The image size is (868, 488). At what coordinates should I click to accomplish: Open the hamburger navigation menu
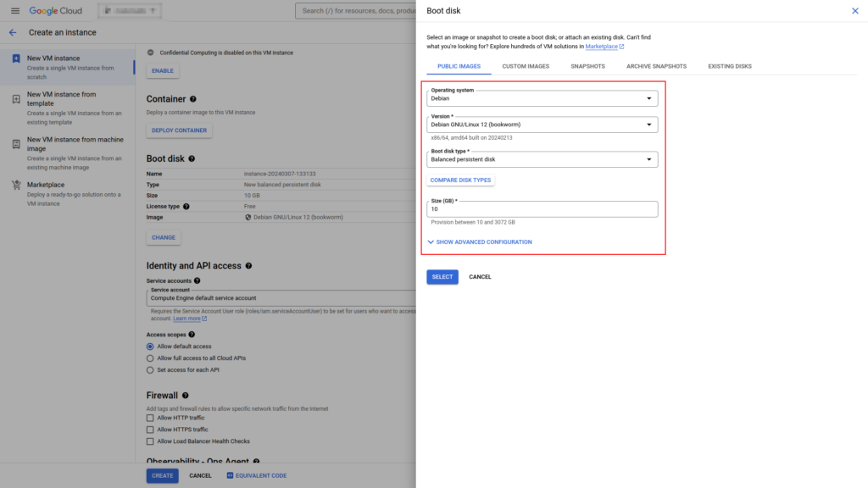[14, 10]
